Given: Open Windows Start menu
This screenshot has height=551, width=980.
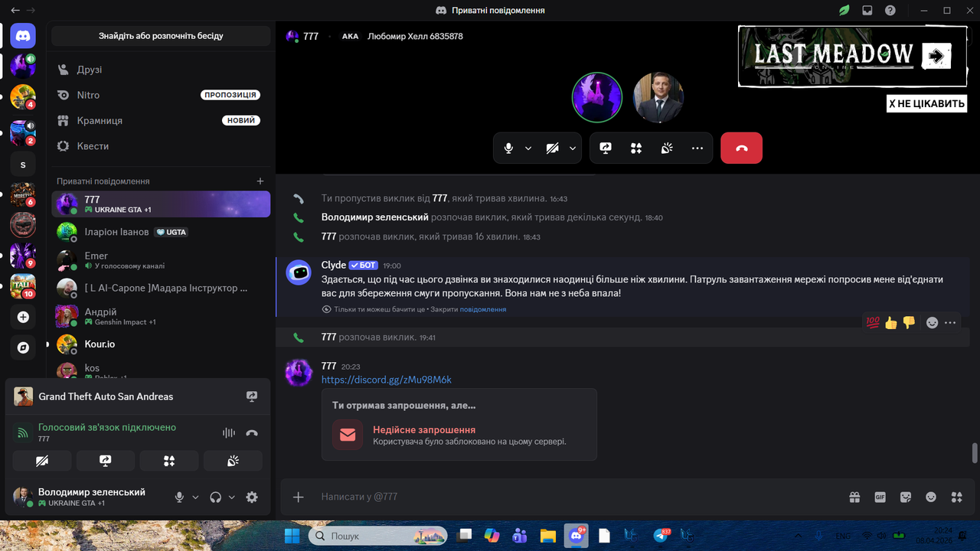Looking at the screenshot, I should (x=292, y=536).
